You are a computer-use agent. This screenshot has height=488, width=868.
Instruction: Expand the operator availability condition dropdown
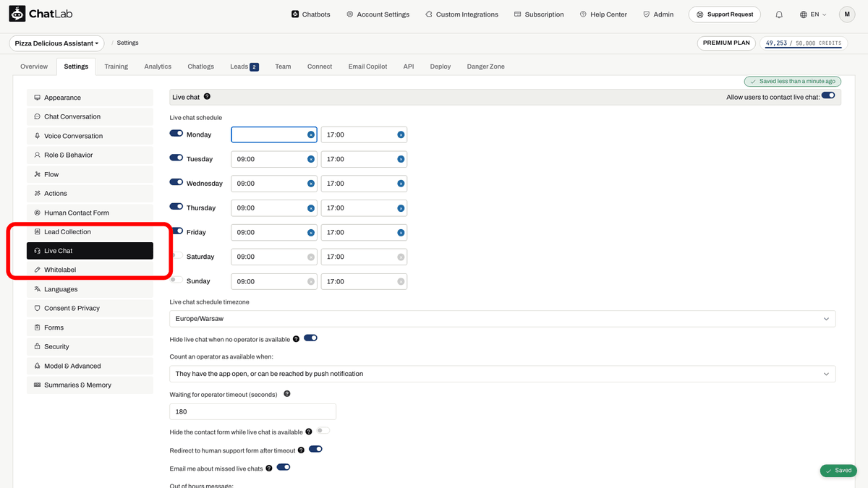[503, 374]
